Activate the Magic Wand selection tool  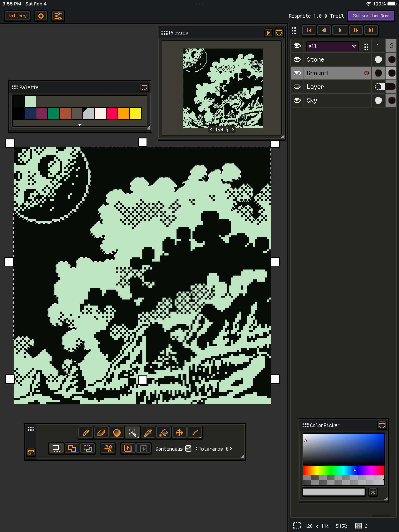[132, 433]
